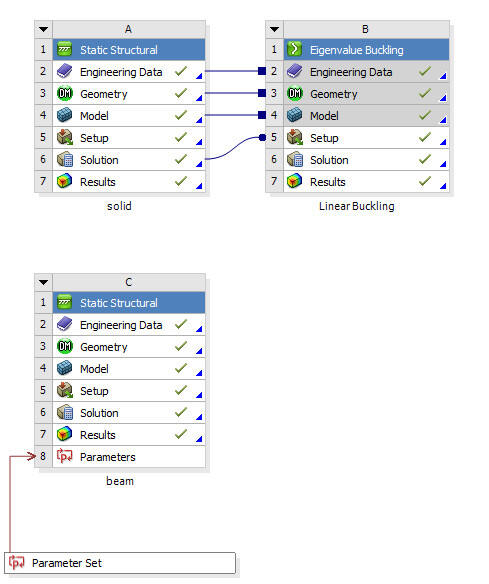489x584 pixels.
Task: Select the Parameter Set bar
Action: pos(120,563)
